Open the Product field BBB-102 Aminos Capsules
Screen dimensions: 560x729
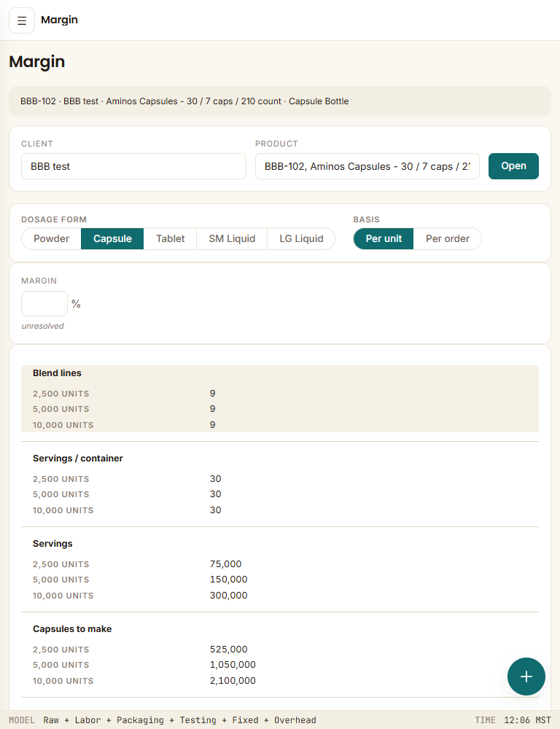pos(367,166)
